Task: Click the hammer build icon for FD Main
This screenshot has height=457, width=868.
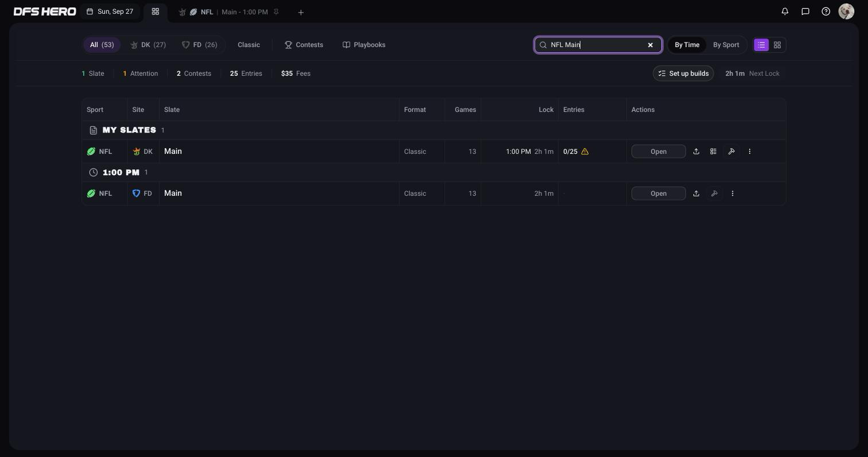Action: pos(714,193)
